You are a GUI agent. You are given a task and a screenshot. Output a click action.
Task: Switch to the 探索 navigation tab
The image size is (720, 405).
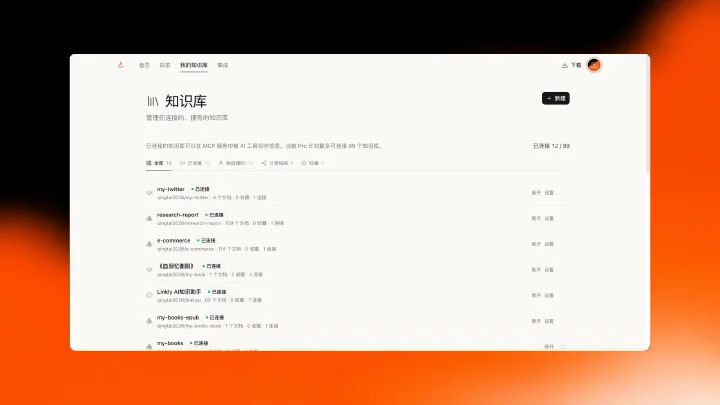click(x=165, y=65)
